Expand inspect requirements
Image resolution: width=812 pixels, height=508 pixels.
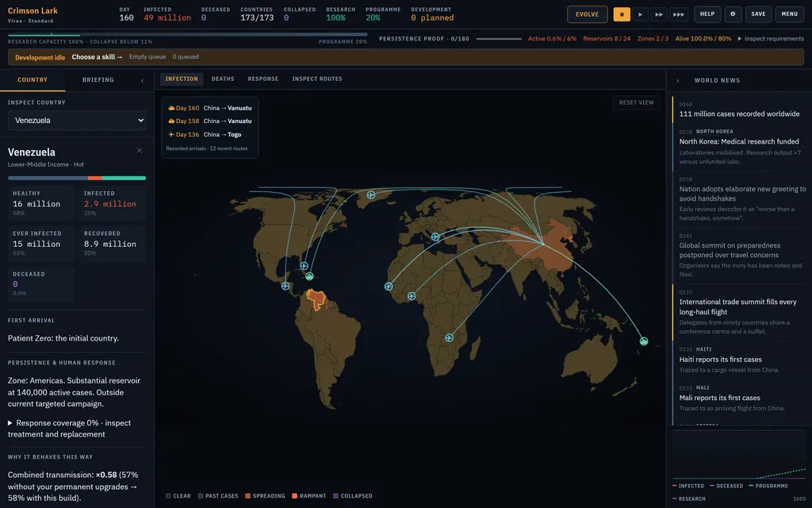click(x=771, y=38)
